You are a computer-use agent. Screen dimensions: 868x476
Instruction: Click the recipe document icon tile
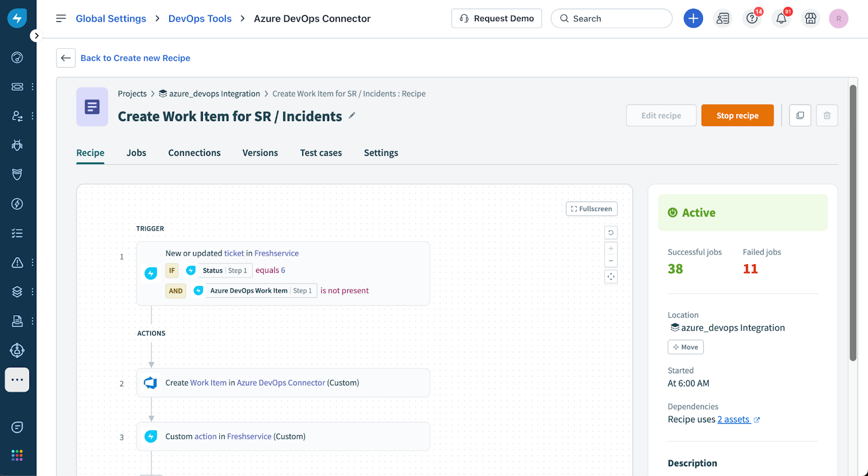[x=92, y=107]
